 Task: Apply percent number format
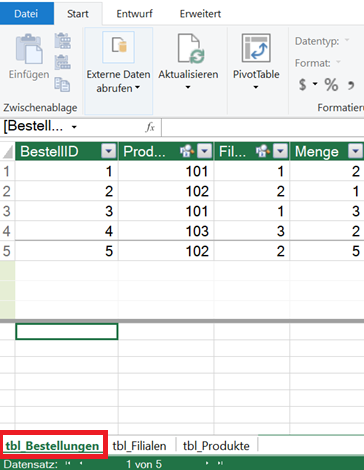(331, 85)
